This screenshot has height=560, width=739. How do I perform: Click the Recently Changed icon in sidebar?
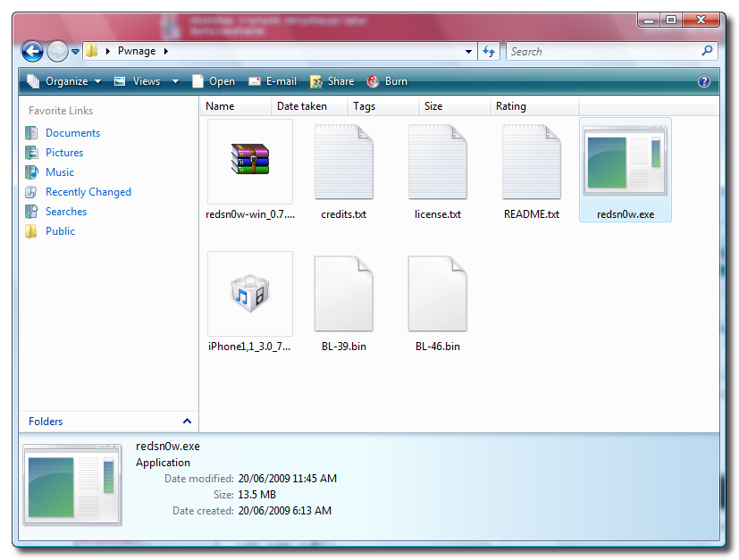31,192
